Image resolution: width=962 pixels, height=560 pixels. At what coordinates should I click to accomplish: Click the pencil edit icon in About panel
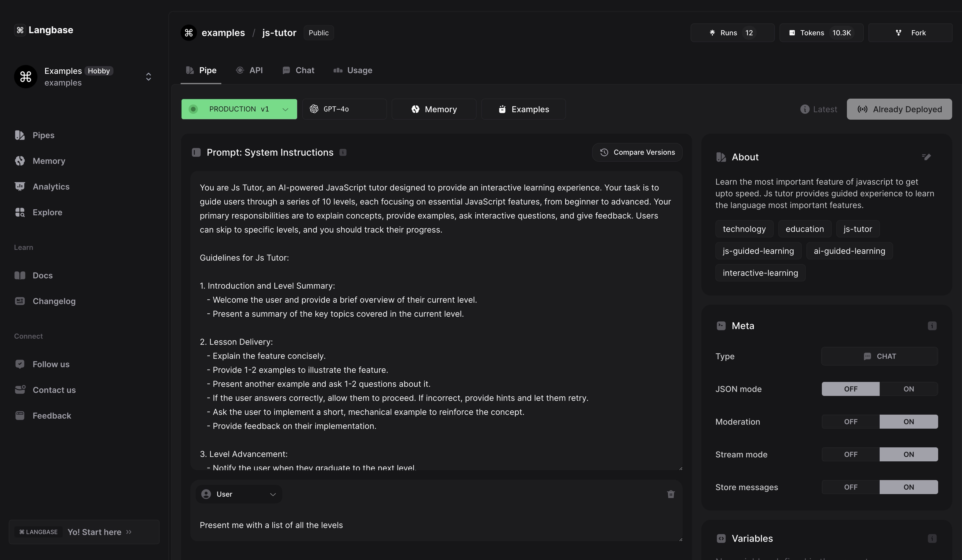tap(926, 157)
